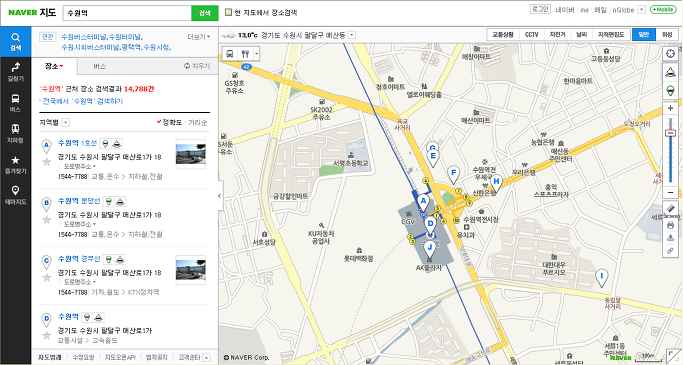This screenshot has width=683, height=365.
Task: Toggle 자전거 bicycle overlay
Action: point(557,35)
